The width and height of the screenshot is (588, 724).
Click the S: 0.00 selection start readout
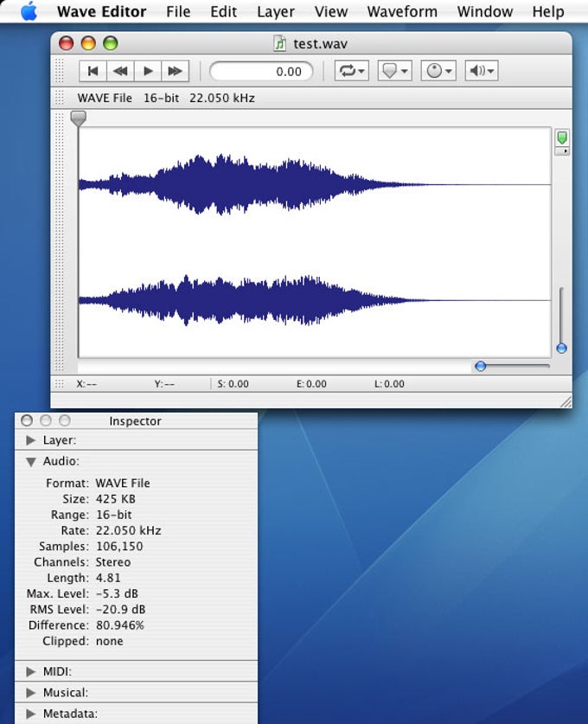click(x=233, y=384)
